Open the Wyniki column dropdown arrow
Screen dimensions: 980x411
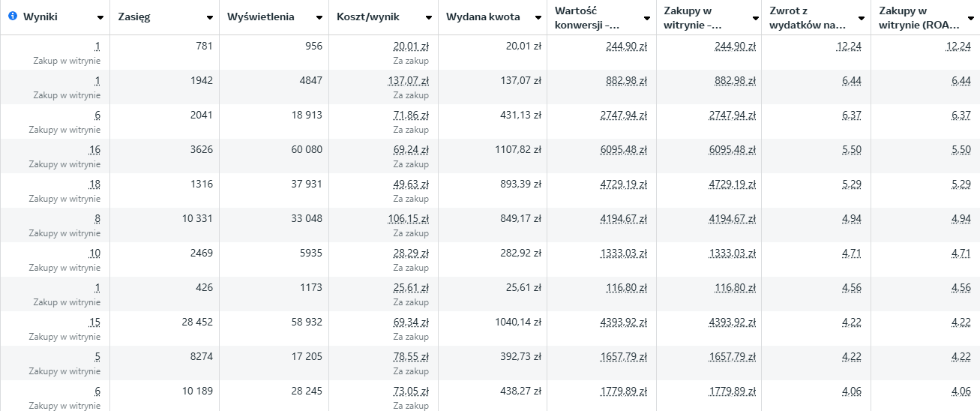[x=100, y=18]
